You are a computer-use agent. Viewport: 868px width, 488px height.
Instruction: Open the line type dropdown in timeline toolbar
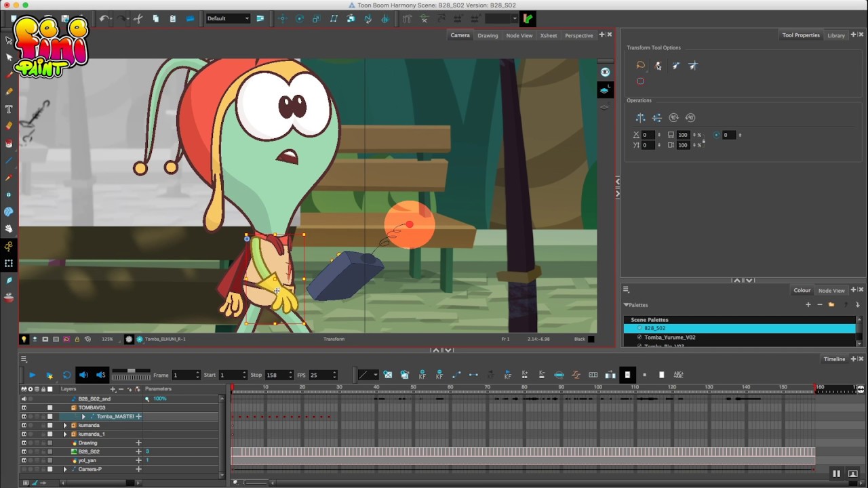tap(368, 375)
